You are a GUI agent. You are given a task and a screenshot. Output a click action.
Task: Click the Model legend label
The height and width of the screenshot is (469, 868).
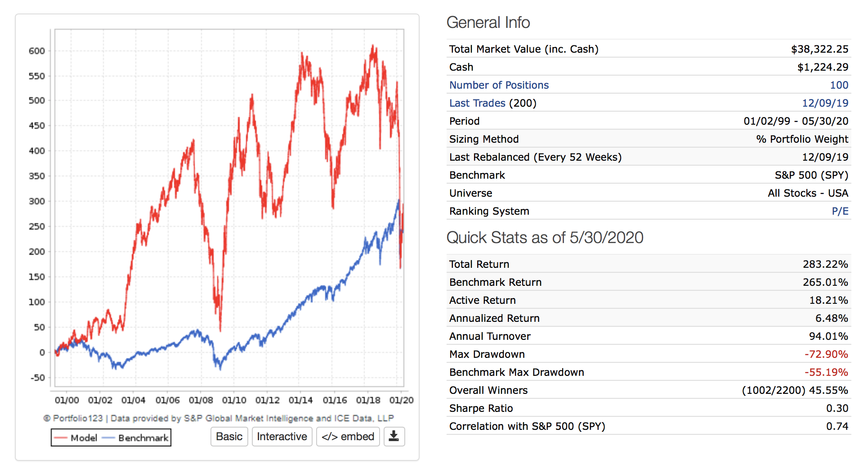84,438
